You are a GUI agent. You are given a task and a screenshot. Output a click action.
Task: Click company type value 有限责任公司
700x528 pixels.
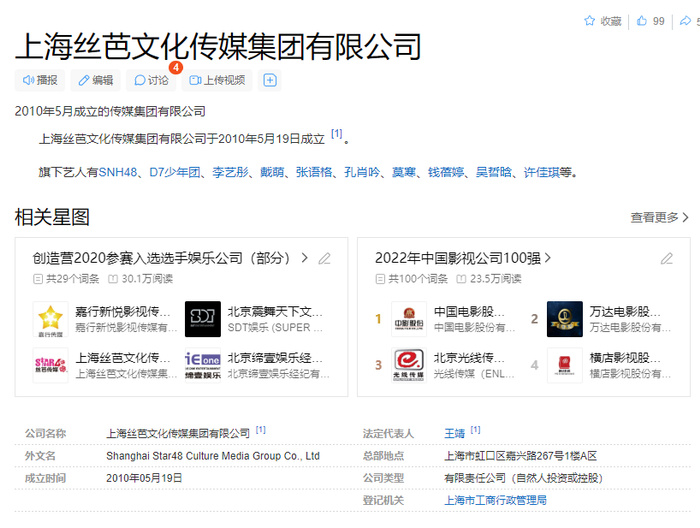point(523,478)
